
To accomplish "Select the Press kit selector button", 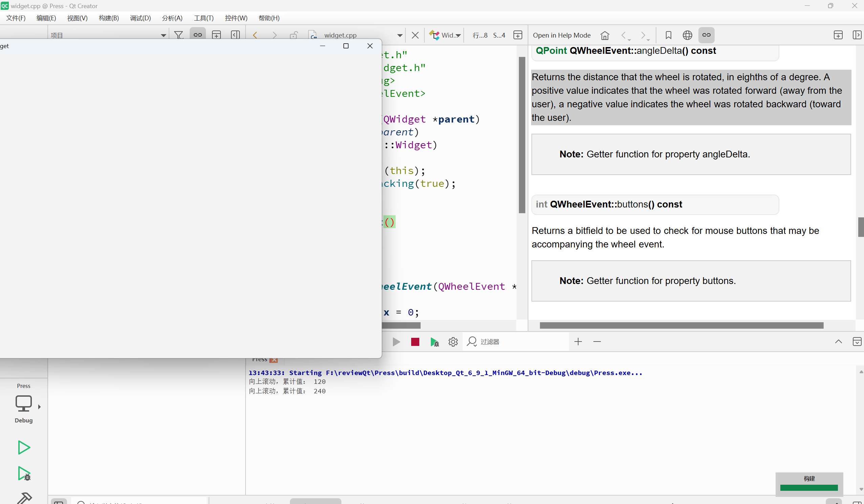I will pos(24,403).
